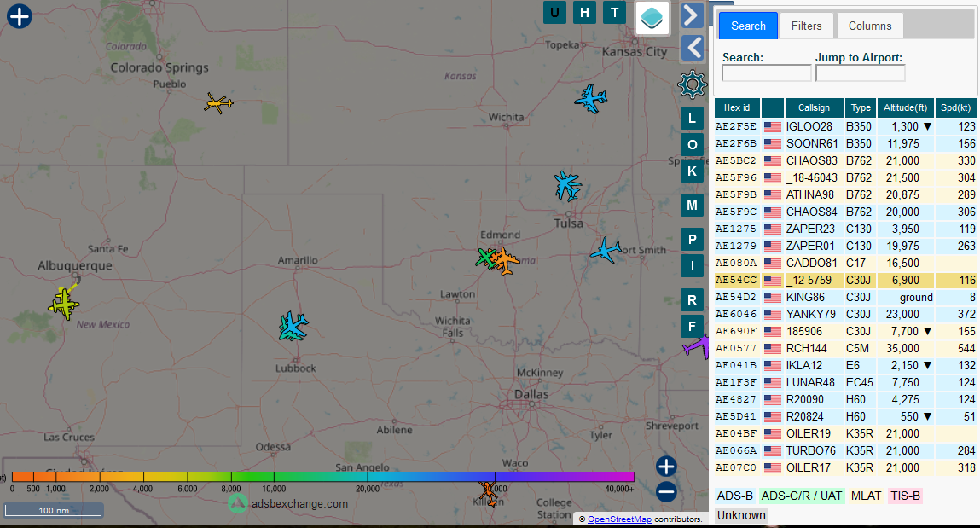
Task: Click the R map button
Action: tap(692, 300)
